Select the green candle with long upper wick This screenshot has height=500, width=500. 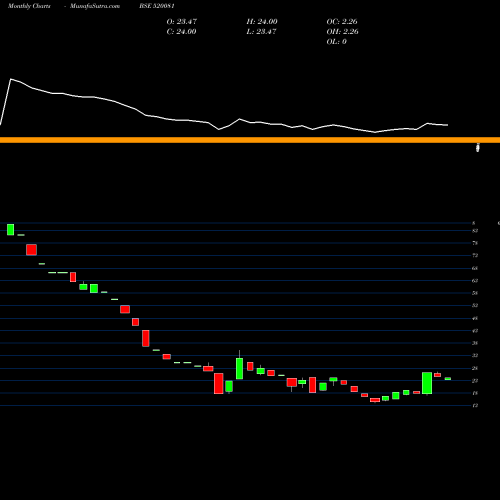coord(239,368)
